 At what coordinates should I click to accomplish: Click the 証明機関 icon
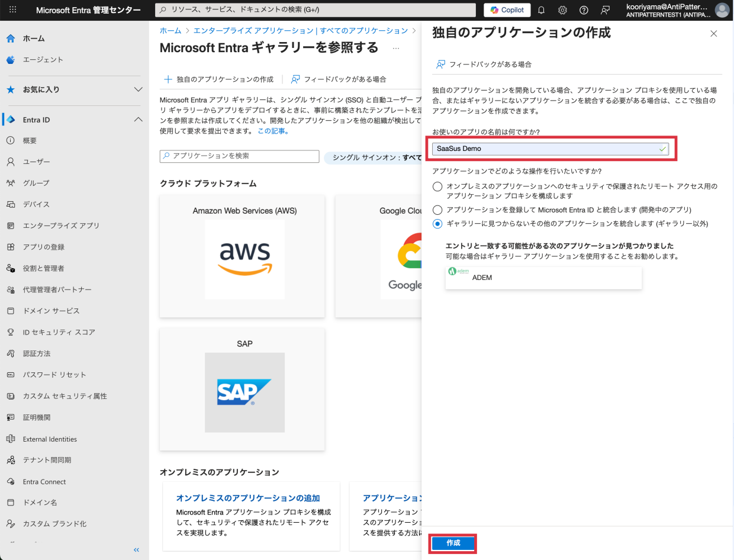[x=10, y=417]
